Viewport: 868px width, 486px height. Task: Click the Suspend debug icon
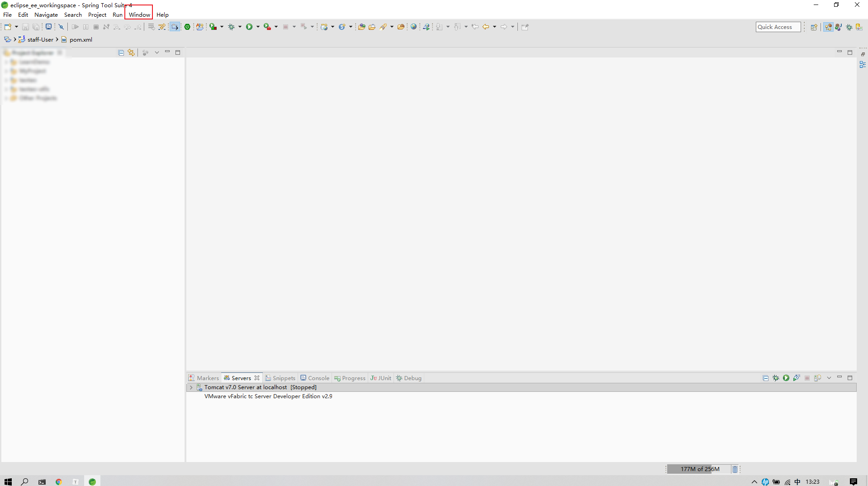[85, 27]
